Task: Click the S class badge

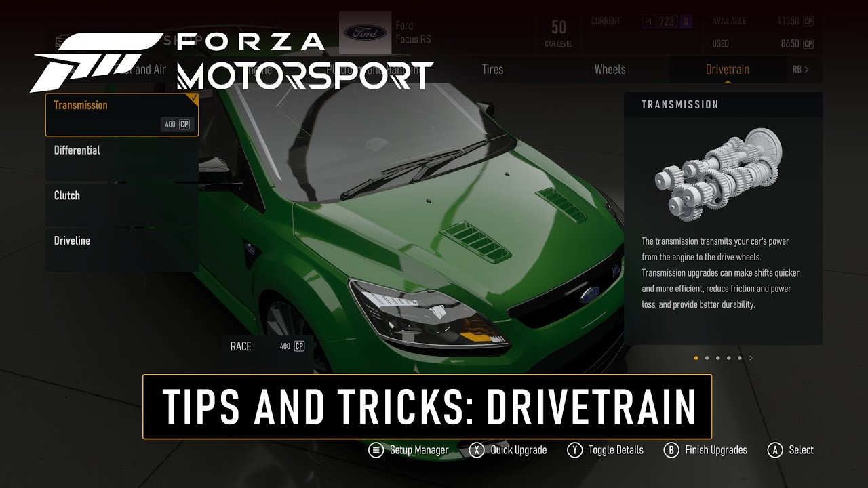Action: [686, 22]
